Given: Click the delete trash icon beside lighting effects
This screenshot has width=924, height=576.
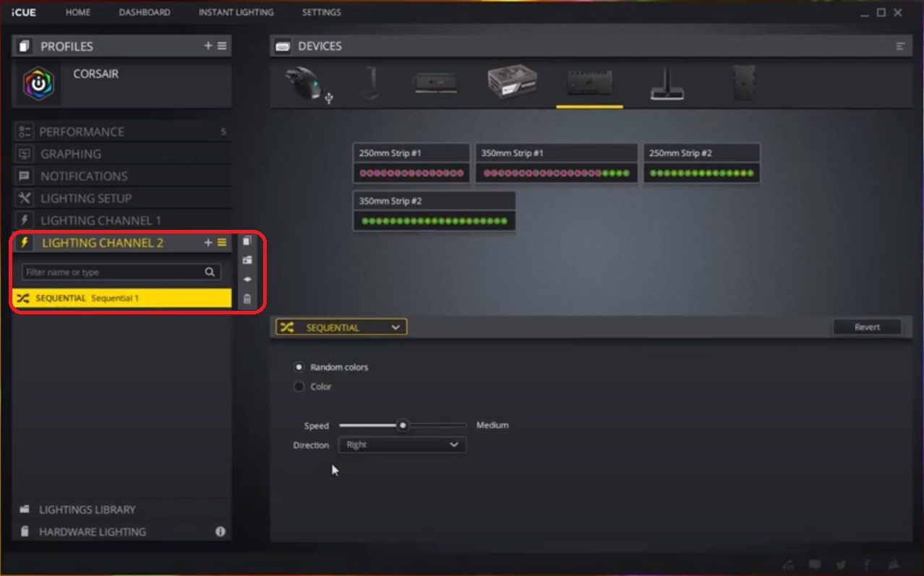Looking at the screenshot, I should (247, 298).
